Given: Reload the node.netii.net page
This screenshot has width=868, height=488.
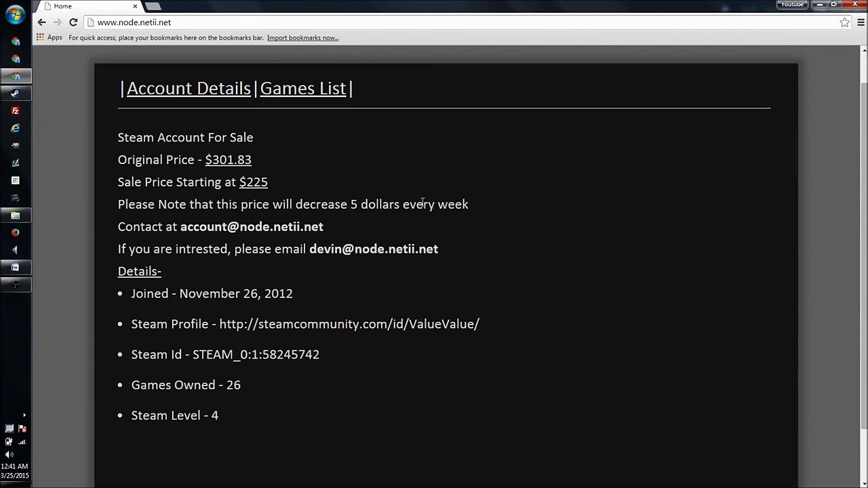Looking at the screenshot, I should [x=73, y=22].
